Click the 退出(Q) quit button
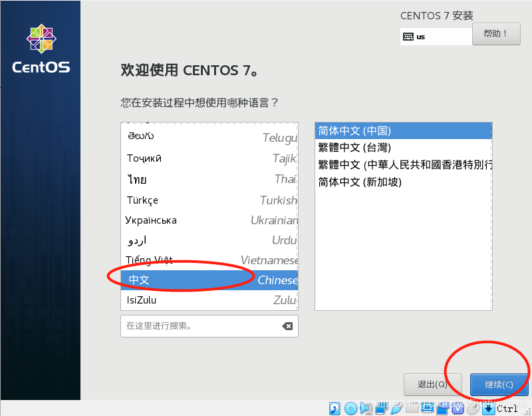The image size is (532, 416). pyautogui.click(x=433, y=385)
